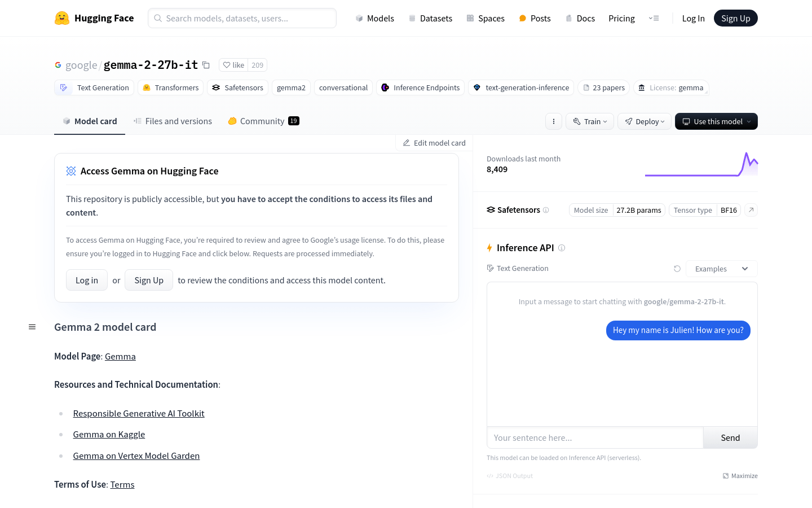Click the BF16 tensor type value
This screenshot has height=508, width=812.
(x=729, y=210)
